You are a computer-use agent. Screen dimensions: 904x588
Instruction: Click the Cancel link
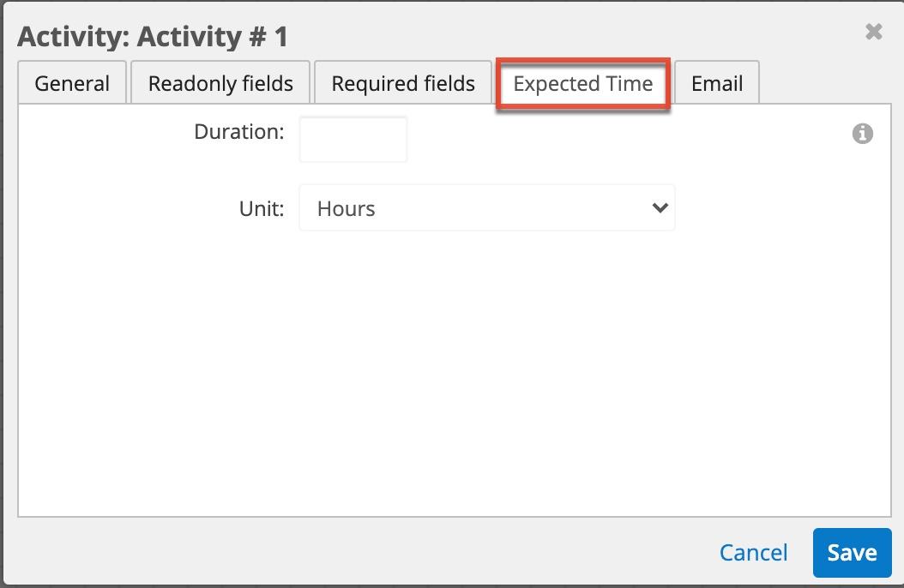pyautogui.click(x=752, y=552)
